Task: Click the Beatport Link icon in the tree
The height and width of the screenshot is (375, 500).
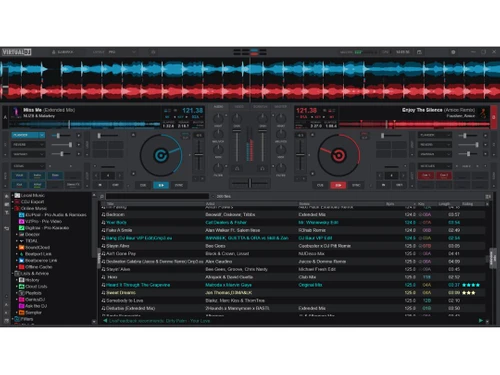Action: [x=21, y=254]
